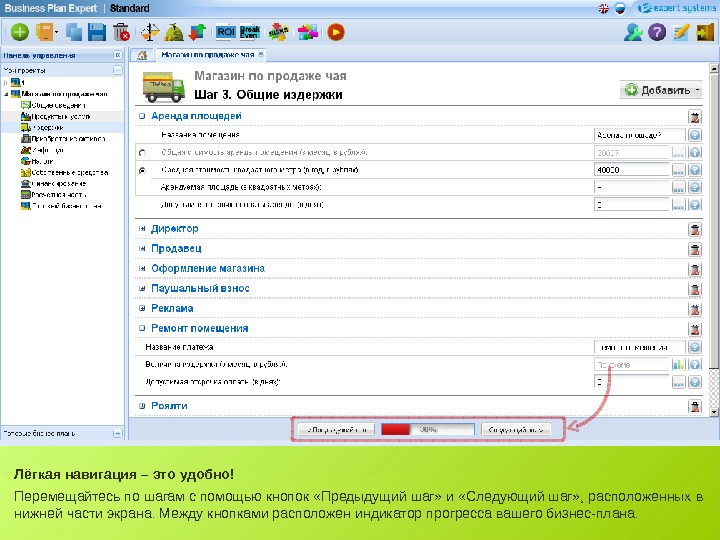Select the total monthly rent cost radio button
Image resolution: width=720 pixels, height=540 pixels.
(x=142, y=152)
